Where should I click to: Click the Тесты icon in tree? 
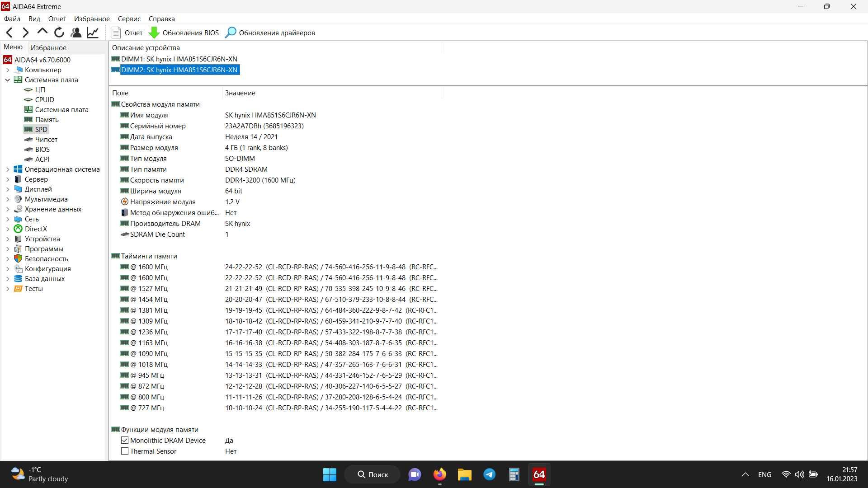(x=18, y=289)
